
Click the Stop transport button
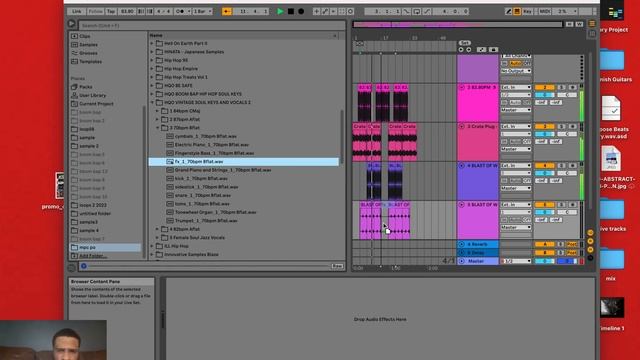(291, 11)
